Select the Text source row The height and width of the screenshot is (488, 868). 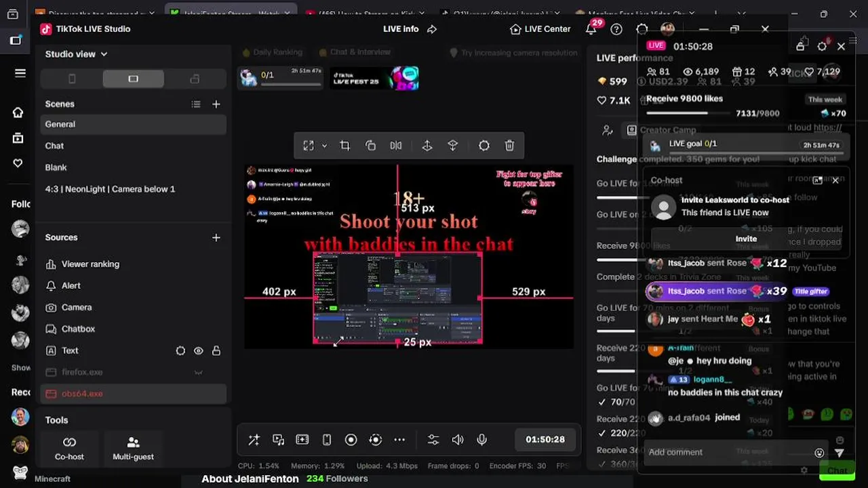click(133, 351)
